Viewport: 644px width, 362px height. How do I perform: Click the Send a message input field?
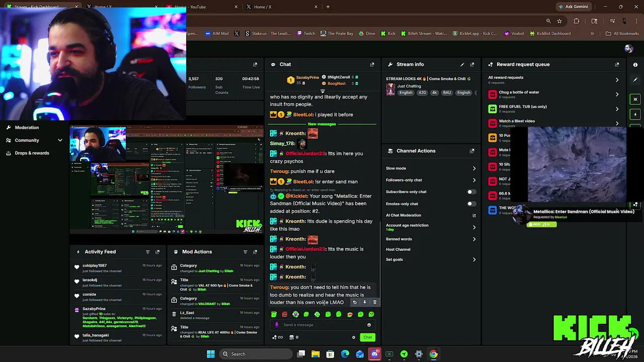click(322, 325)
